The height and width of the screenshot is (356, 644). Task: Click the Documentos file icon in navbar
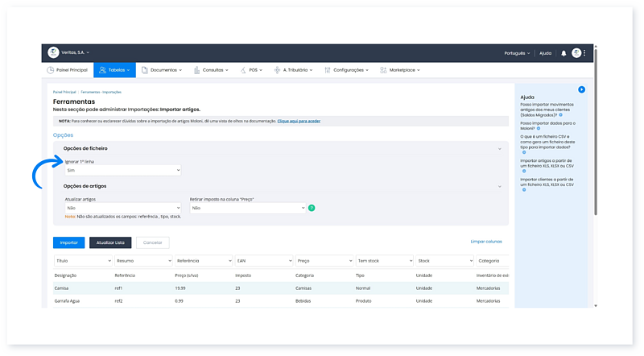[x=145, y=70]
